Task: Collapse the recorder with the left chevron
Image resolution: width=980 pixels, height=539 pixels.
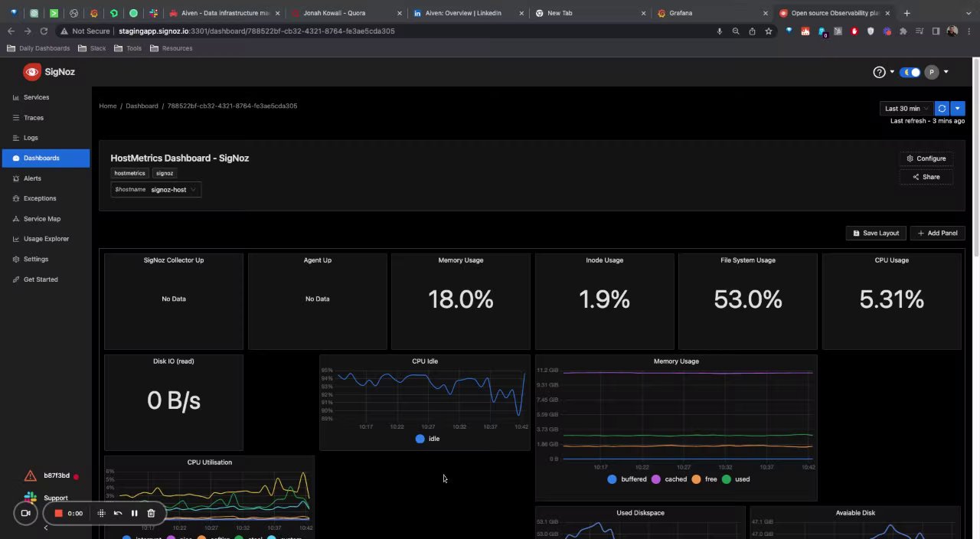Action: click(x=45, y=527)
